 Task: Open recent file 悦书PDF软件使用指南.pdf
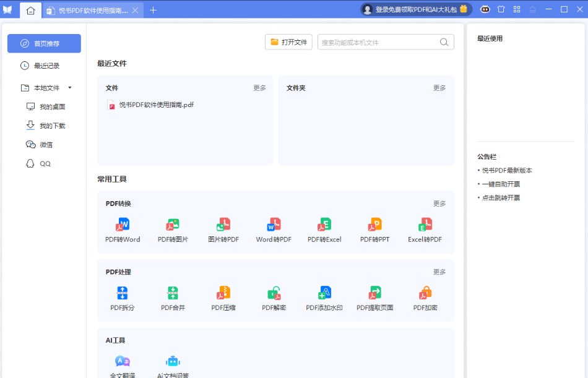point(150,105)
